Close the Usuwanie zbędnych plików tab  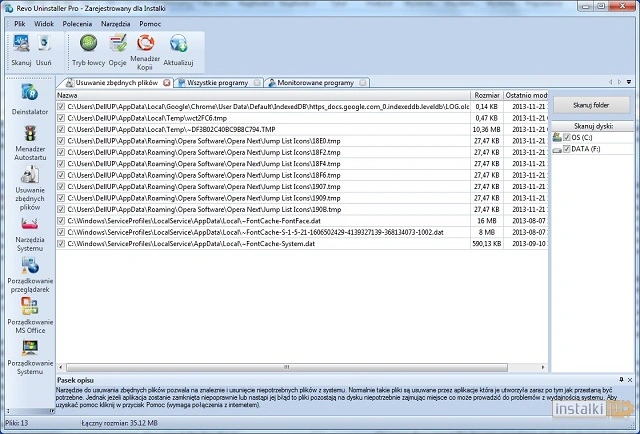click(165, 82)
